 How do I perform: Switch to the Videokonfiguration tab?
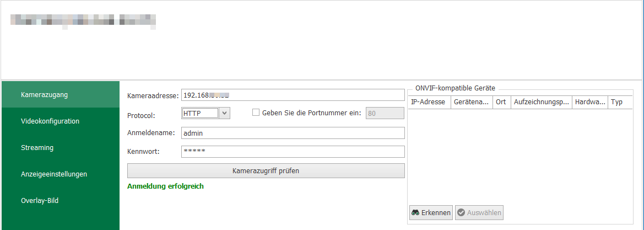[x=60, y=121]
